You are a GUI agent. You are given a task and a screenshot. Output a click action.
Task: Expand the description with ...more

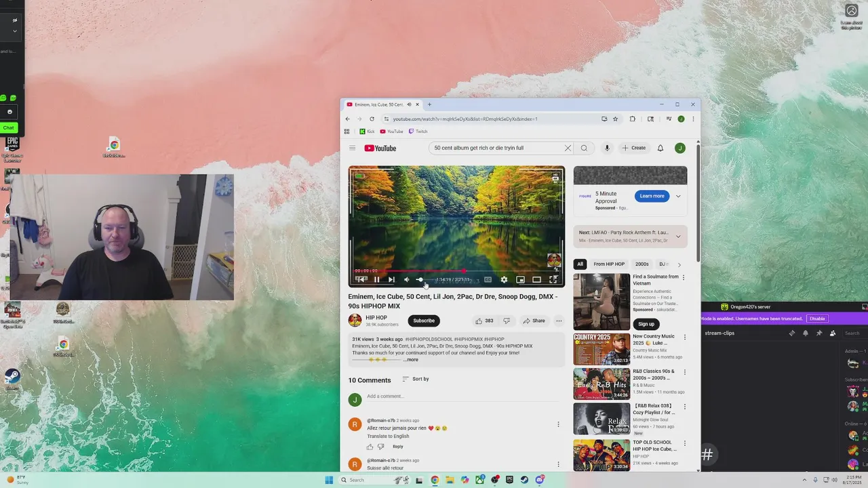tap(411, 360)
